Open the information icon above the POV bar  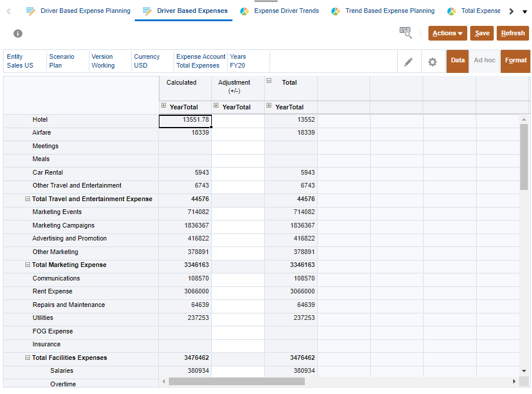pyautogui.click(x=18, y=34)
